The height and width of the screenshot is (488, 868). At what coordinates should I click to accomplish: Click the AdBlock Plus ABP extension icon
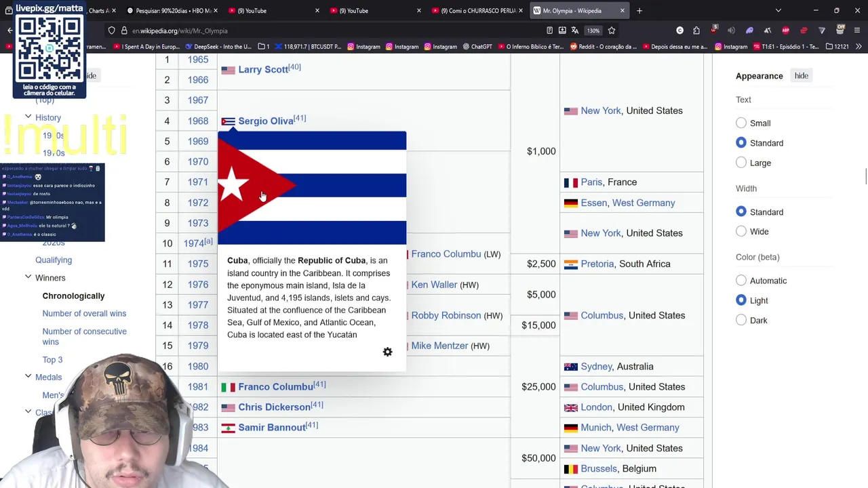(785, 30)
